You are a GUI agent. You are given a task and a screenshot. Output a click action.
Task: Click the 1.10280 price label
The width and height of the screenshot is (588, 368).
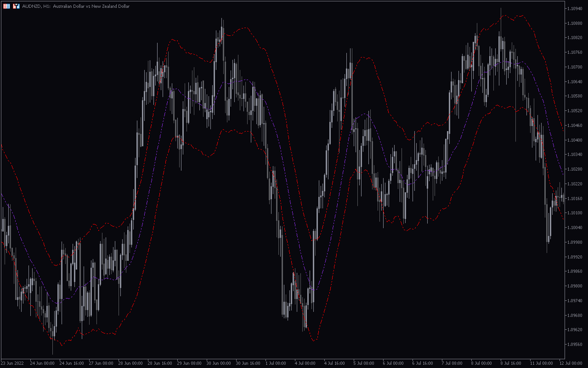575,169
